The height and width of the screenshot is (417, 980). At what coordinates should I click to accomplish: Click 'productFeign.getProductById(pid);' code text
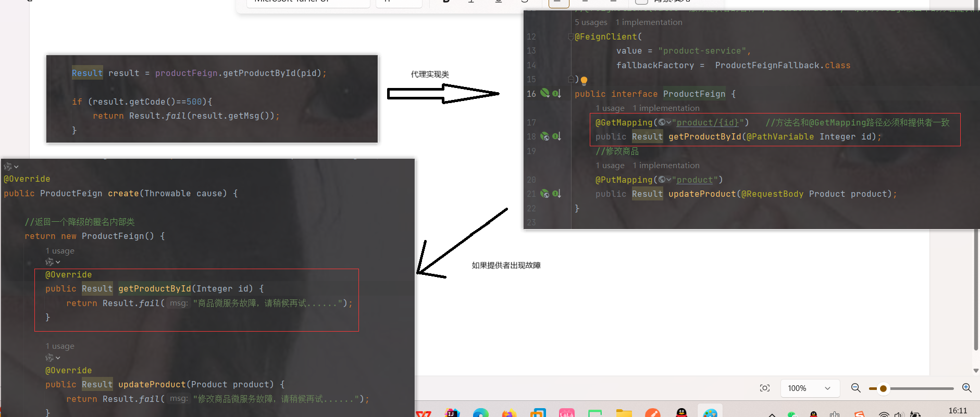241,73
